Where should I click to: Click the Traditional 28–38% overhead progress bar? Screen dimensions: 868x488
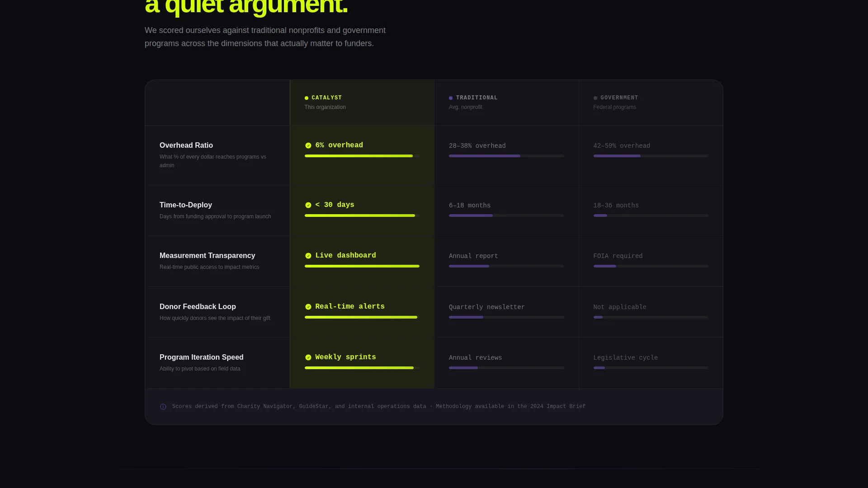(x=506, y=156)
